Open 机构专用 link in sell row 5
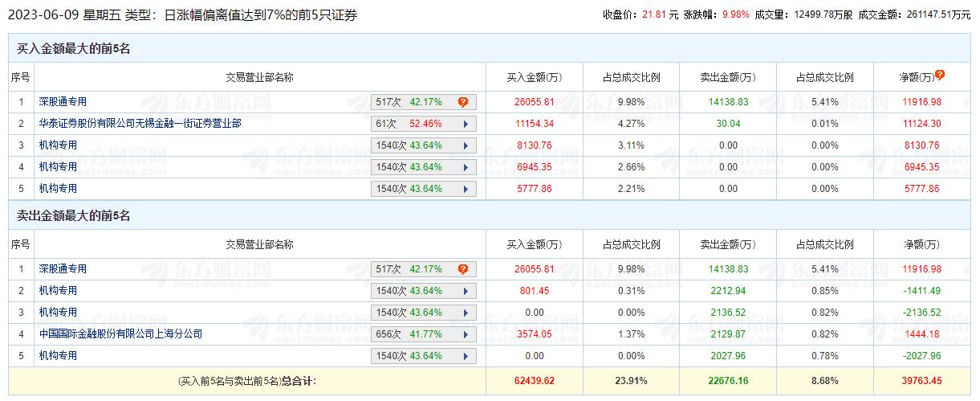The width and height of the screenshot is (980, 401). point(58,355)
